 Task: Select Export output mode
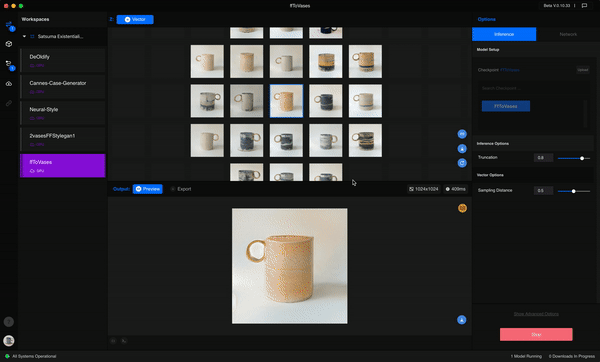click(181, 189)
